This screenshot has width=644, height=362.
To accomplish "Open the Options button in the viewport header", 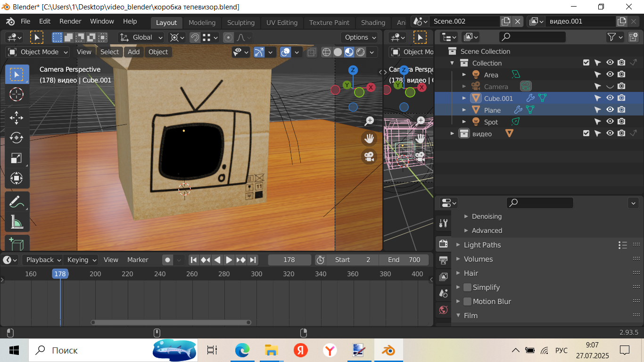I will (361, 37).
